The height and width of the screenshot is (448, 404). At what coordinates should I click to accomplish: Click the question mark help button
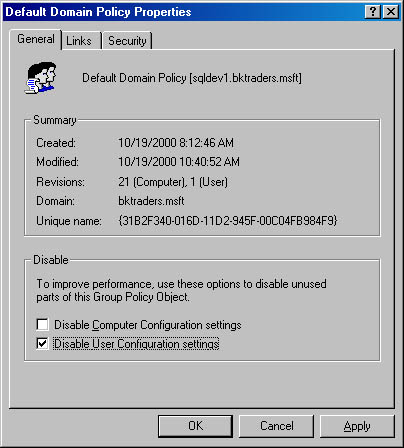(373, 12)
